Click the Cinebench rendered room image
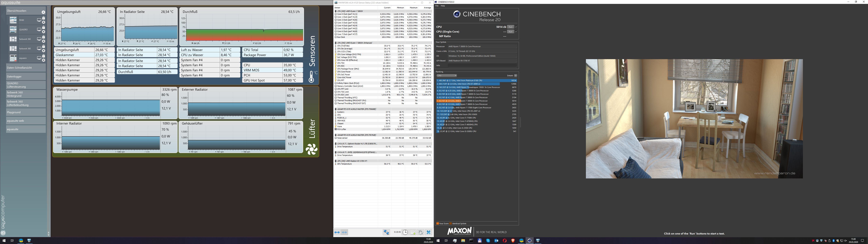 [694, 119]
